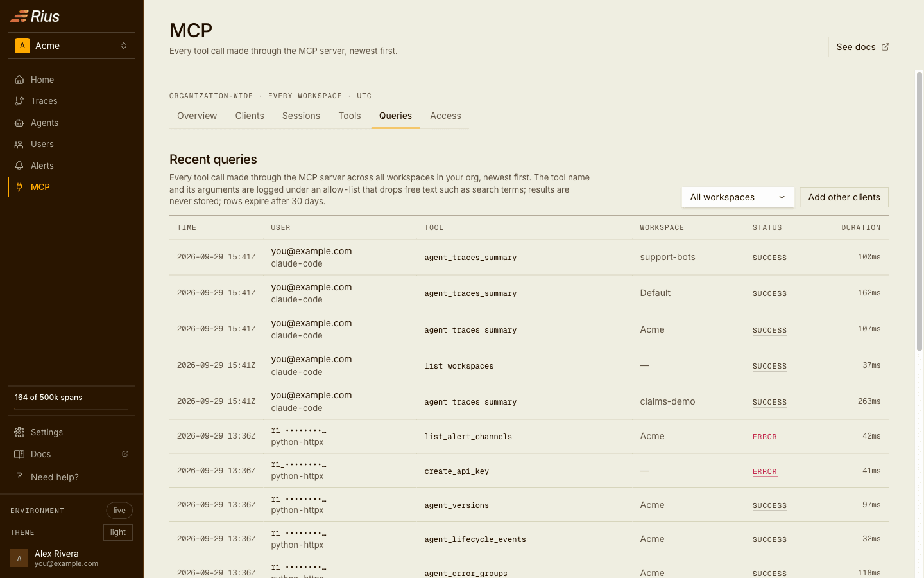Click the Traces branch icon

(19, 101)
